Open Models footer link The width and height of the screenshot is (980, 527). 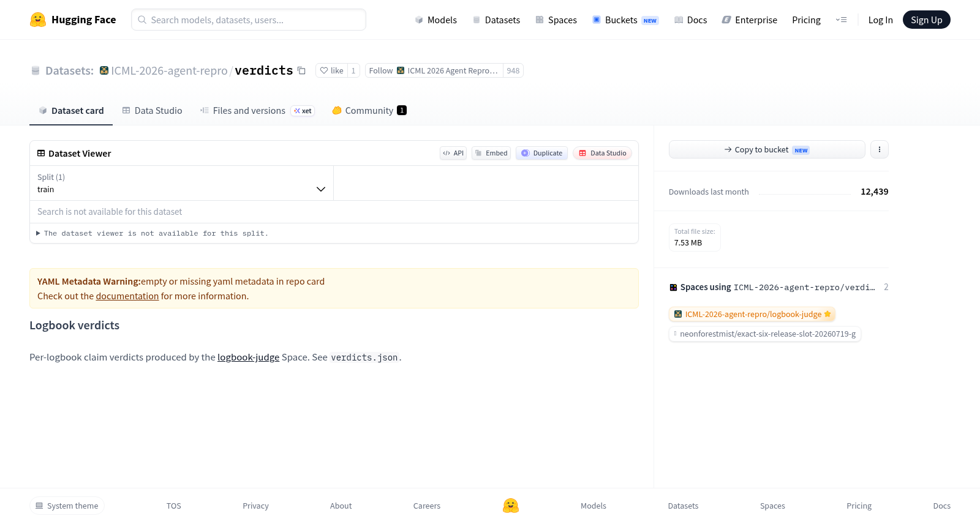click(594, 506)
